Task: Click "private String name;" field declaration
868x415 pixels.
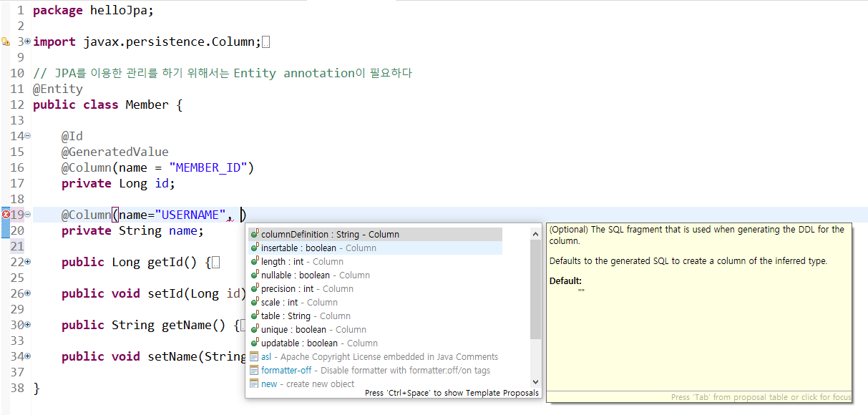Action: (133, 231)
